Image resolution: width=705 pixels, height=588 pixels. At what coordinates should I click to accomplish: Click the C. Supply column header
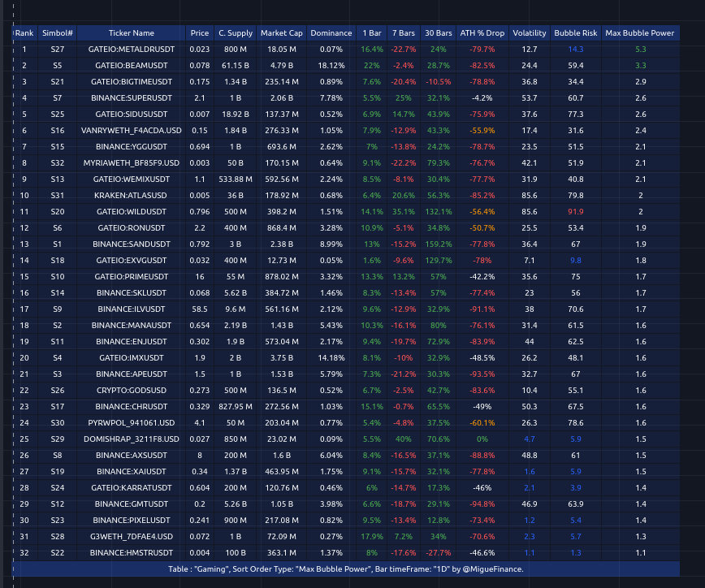click(236, 32)
